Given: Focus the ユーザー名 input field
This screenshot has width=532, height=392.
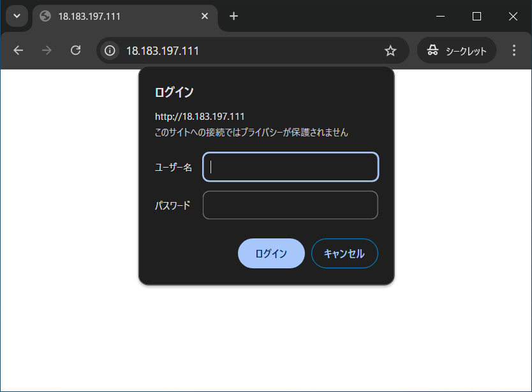Looking at the screenshot, I should click(290, 167).
